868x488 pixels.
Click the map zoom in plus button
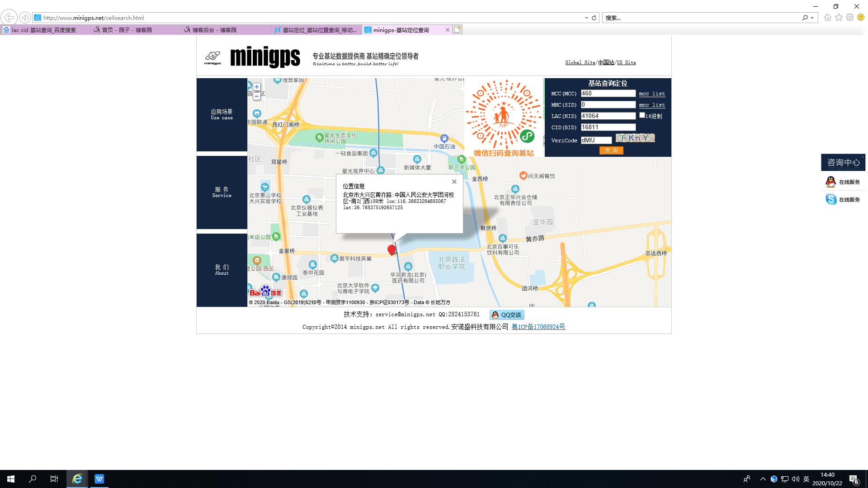(x=257, y=87)
